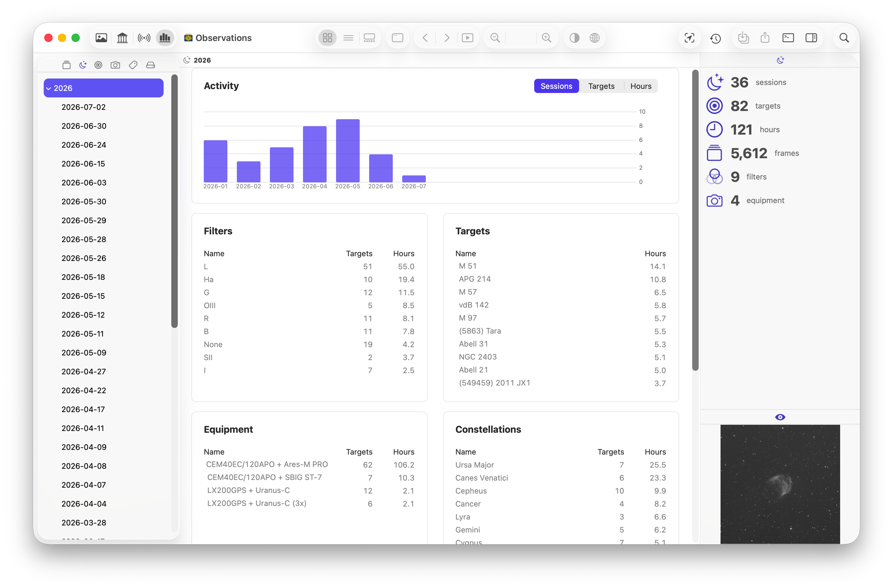Click the globe grid icon
Screen dimensions: 893x588
click(x=595, y=38)
